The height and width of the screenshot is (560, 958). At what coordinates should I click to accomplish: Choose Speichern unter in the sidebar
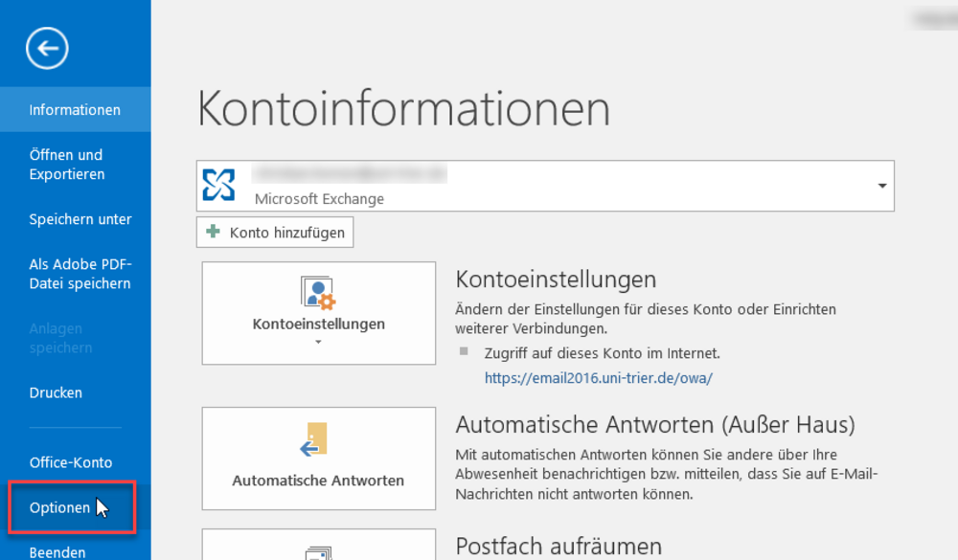pos(80,219)
